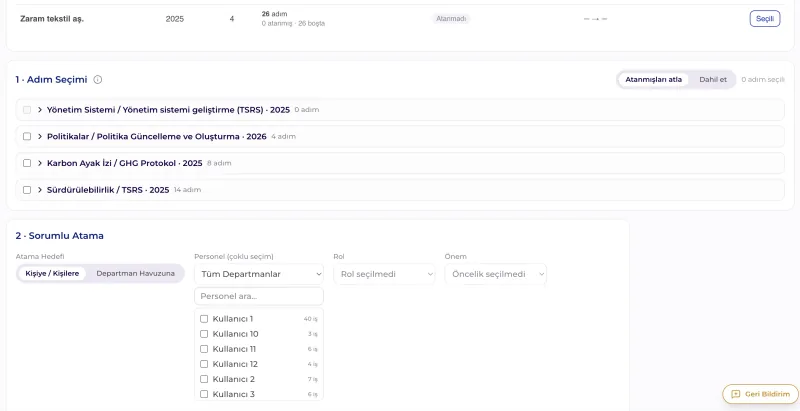Click the Zaram tekstil aş. company name
The width and height of the screenshot is (800, 411).
point(52,19)
